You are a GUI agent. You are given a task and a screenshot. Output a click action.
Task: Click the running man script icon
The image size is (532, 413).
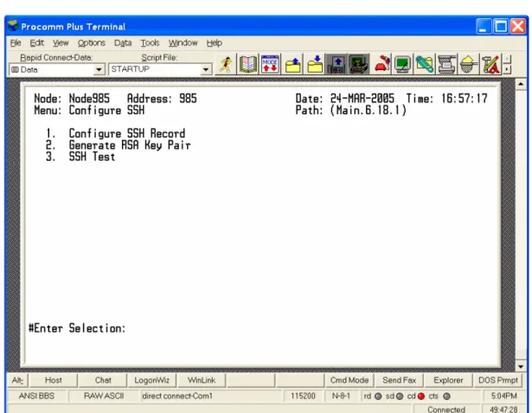click(226, 65)
